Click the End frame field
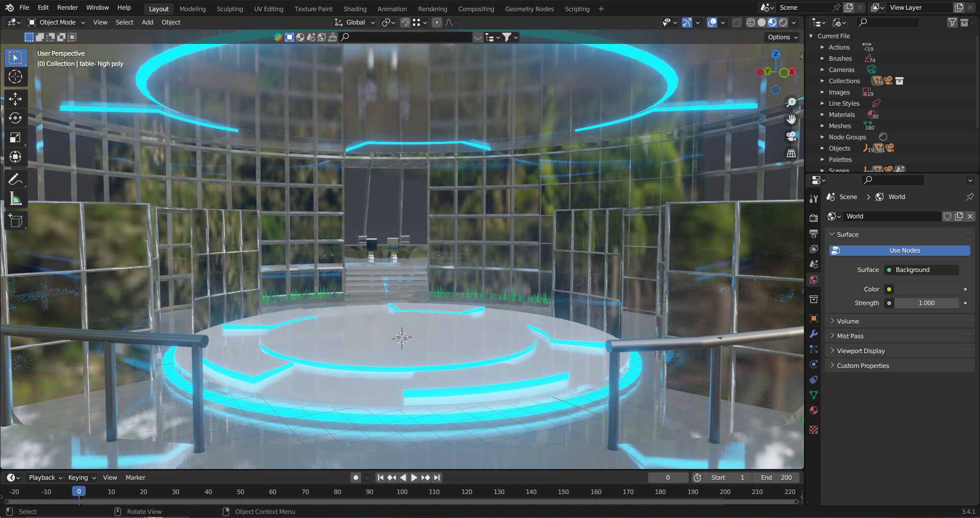The height and width of the screenshot is (518, 980). tap(776, 478)
